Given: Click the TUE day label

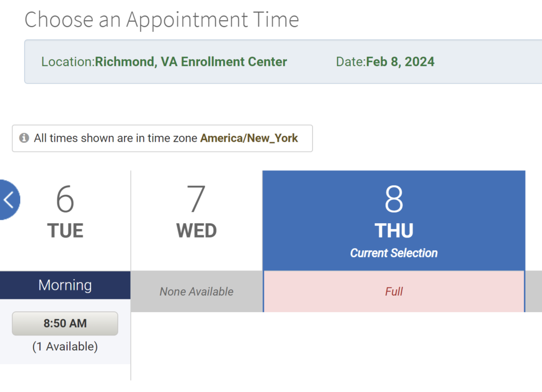Looking at the screenshot, I should pyautogui.click(x=65, y=231).
